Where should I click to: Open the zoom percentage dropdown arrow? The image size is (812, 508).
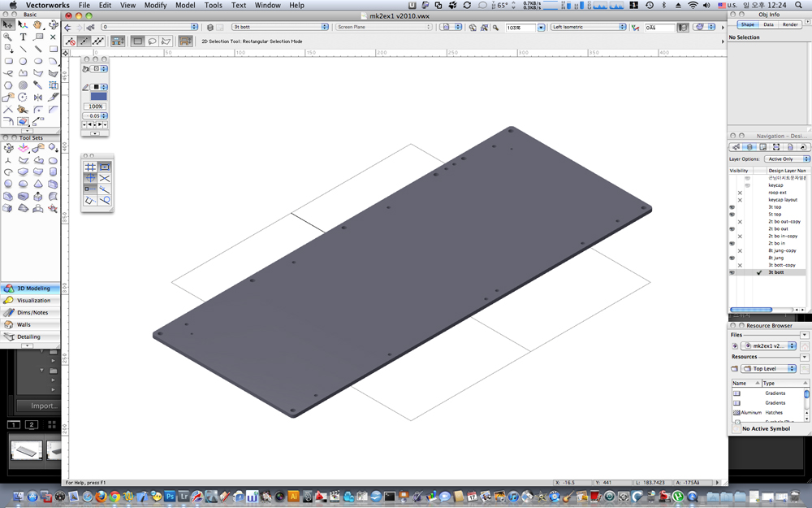coord(541,28)
